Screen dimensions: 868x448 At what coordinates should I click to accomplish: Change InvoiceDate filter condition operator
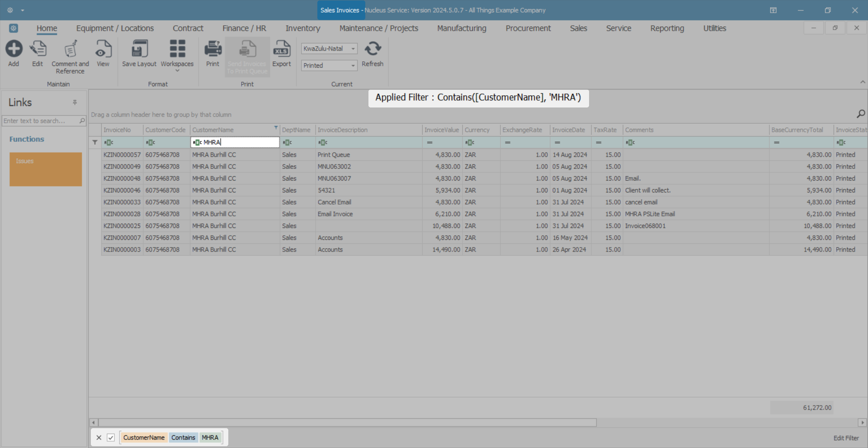pos(557,143)
